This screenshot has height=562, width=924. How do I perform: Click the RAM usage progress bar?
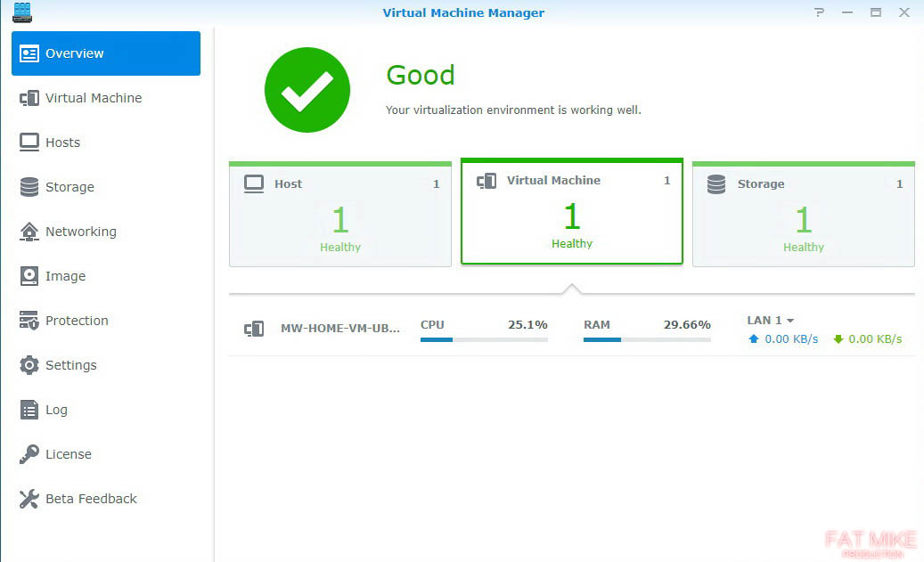click(647, 340)
